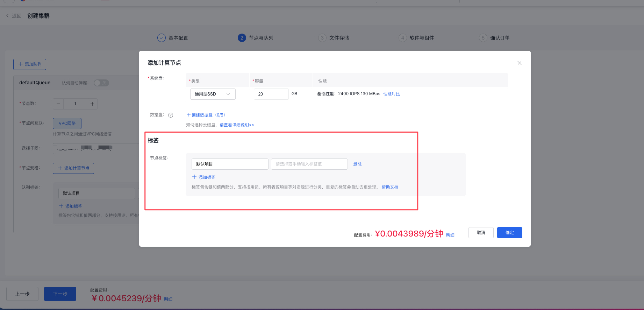Go to step 3 文件存储
Screen dimensions: 644x310
pyautogui.click(x=334, y=38)
